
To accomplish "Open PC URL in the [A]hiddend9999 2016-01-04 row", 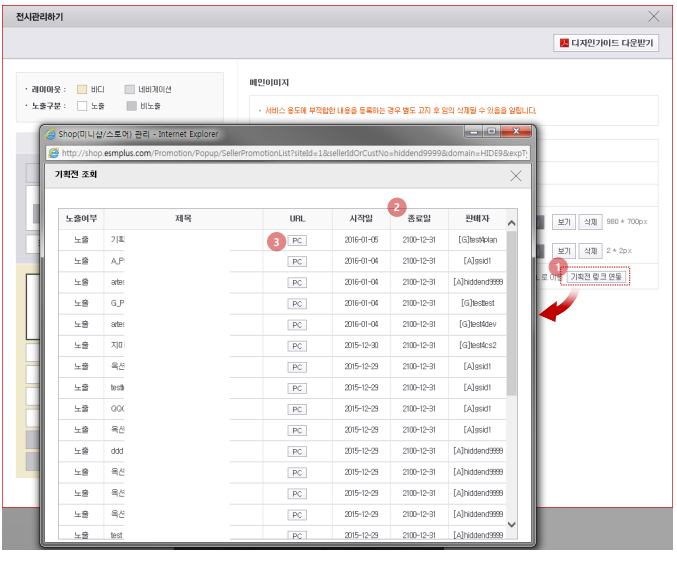I will click(x=297, y=283).
